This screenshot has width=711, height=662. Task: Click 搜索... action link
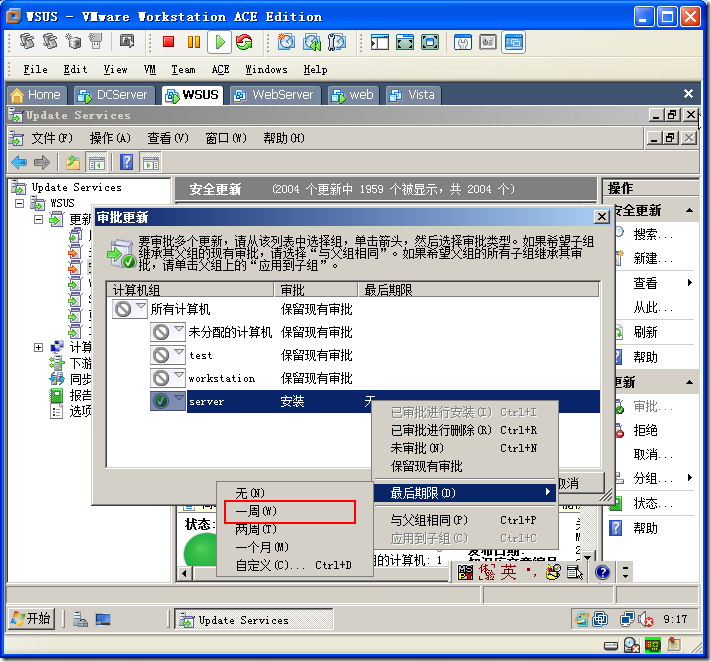(653, 234)
